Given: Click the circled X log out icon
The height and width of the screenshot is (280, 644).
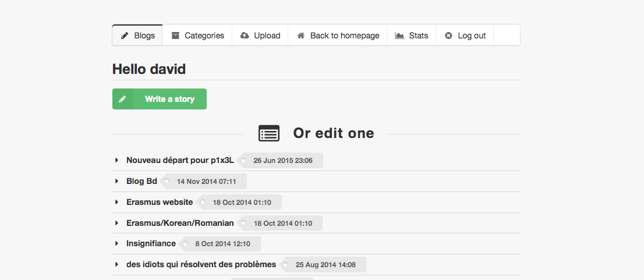Looking at the screenshot, I should pos(448,36).
